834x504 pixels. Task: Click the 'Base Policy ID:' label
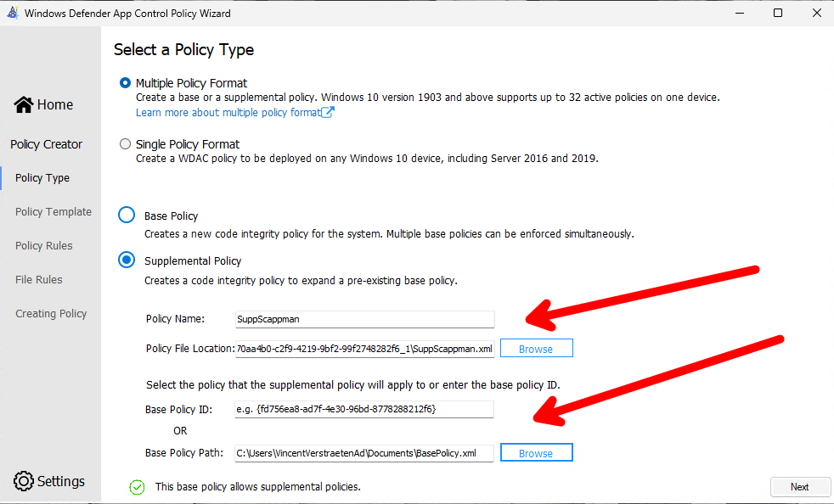[x=178, y=409]
